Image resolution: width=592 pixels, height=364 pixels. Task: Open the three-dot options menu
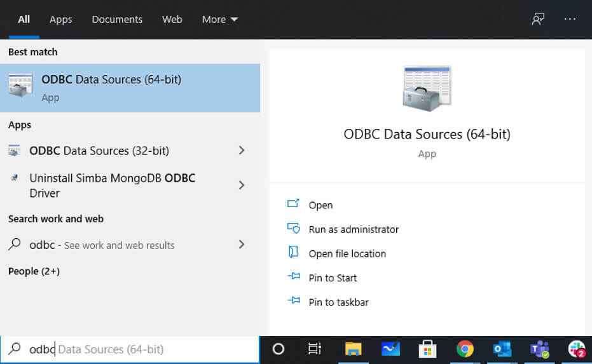click(x=570, y=19)
